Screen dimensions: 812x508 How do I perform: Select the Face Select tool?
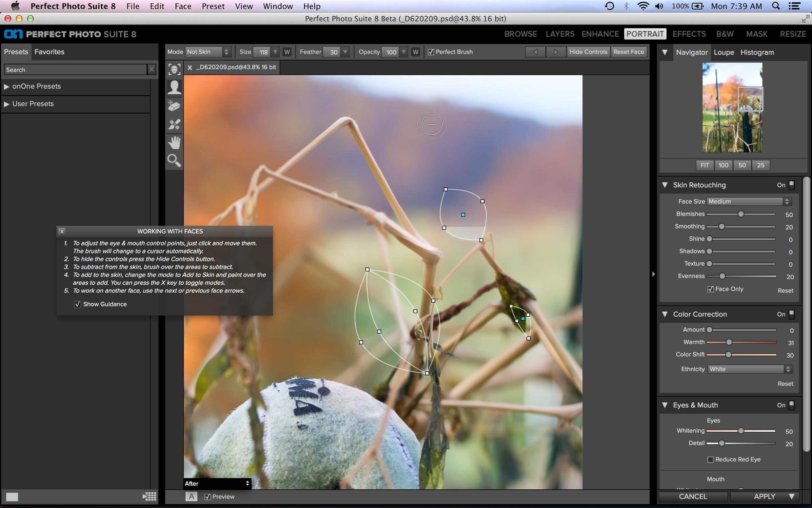click(x=174, y=69)
